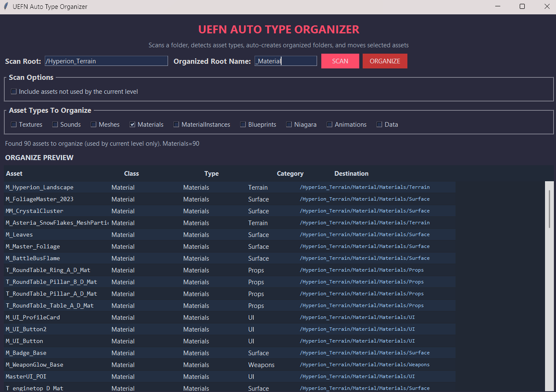
Task: Click Props category of T_RoundTable_Ring_A_D_Mat
Action: point(256,271)
